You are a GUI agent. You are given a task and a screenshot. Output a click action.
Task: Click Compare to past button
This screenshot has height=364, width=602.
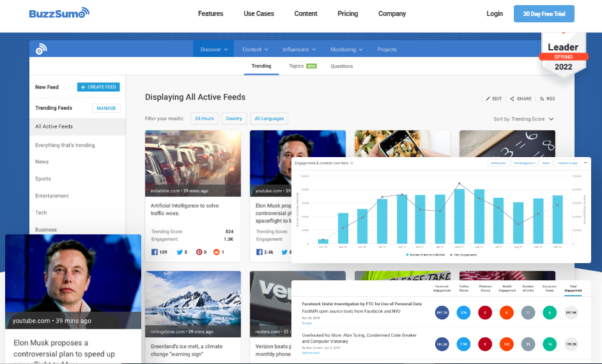567,163
